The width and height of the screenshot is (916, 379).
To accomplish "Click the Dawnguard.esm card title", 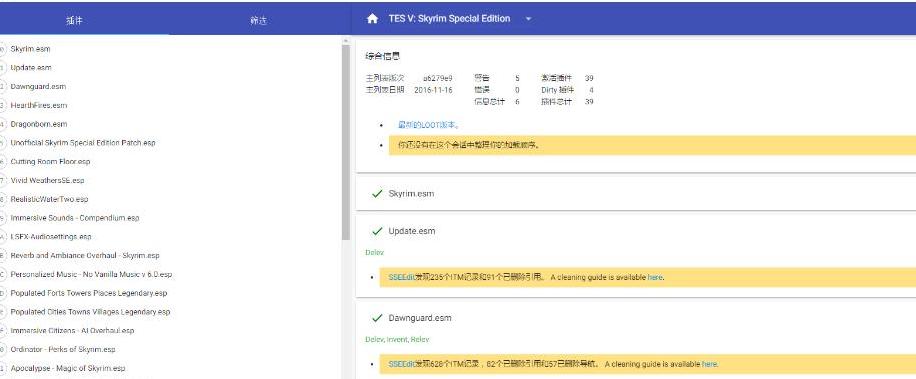I will [420, 318].
